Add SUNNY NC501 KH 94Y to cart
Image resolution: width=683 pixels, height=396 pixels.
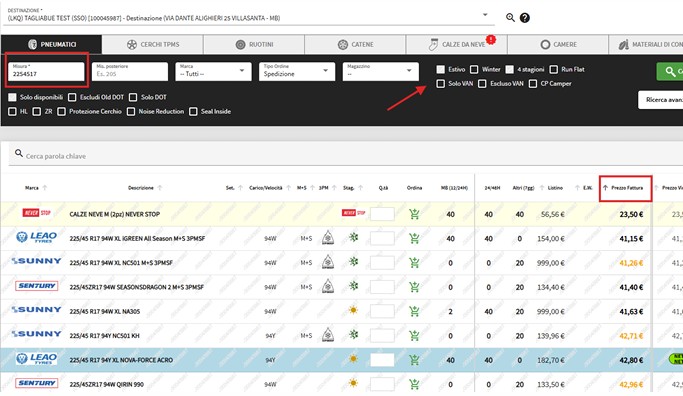[414, 335]
